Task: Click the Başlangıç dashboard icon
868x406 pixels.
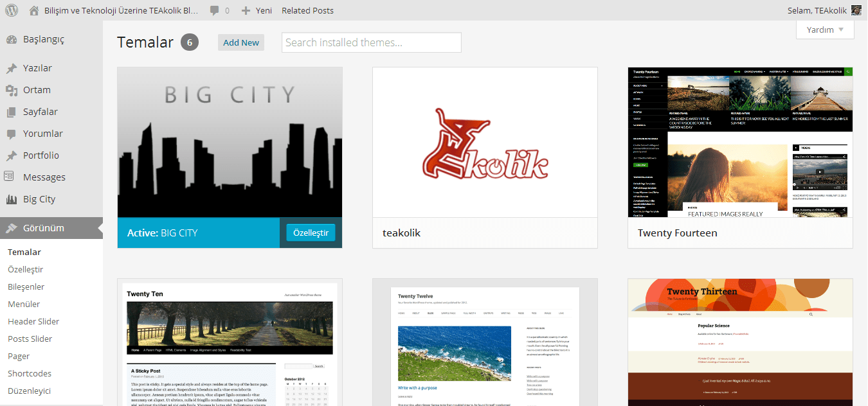Action: pos(11,39)
